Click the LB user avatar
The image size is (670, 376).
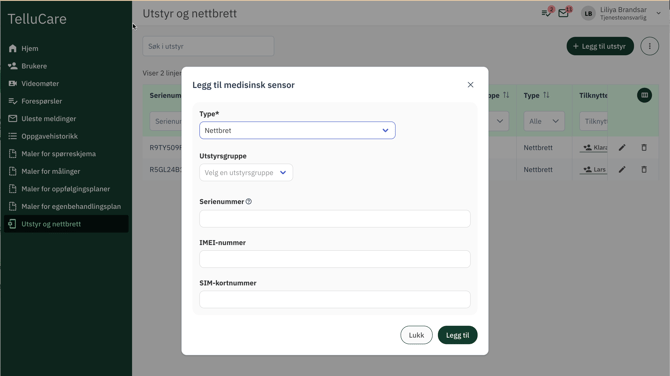coord(588,13)
